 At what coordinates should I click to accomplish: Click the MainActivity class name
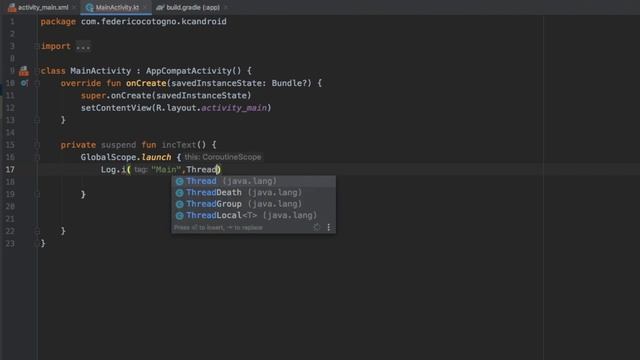[100, 71]
